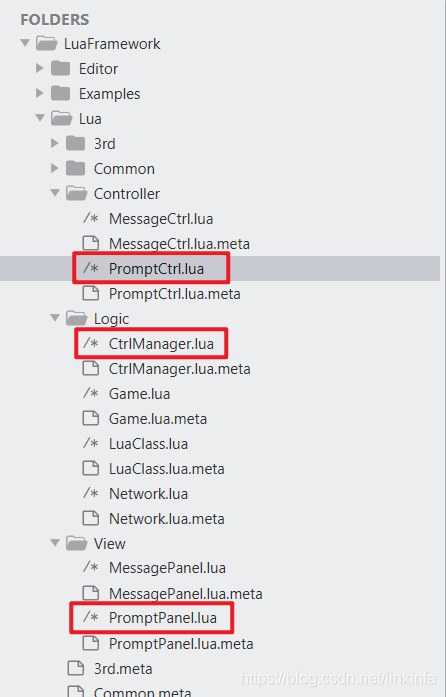Open PromptCtrl.lua file
446x697 pixels.
coord(157,268)
